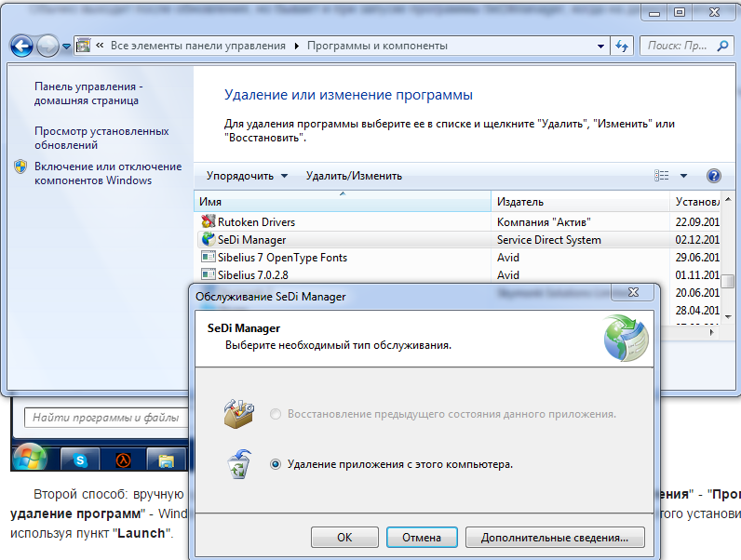Click the Back navigation arrow

click(x=21, y=46)
